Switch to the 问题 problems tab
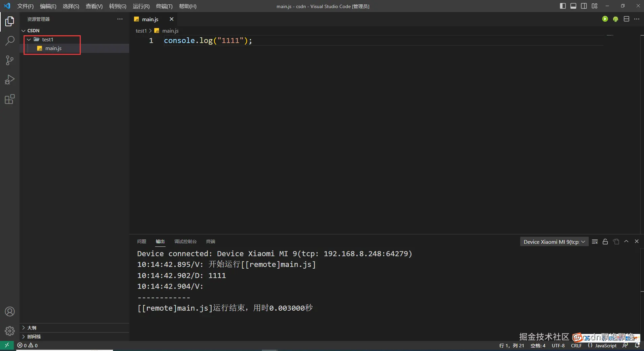 (142, 241)
